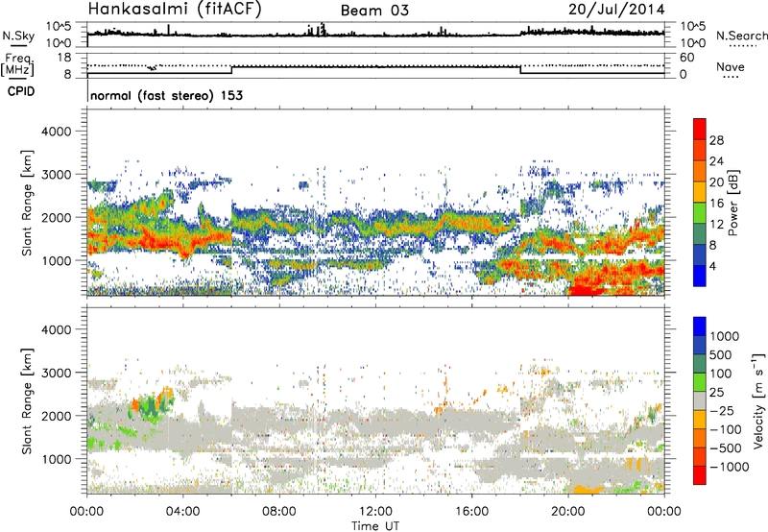Image resolution: width=768 pixels, height=532 pixels.
Task: Click the date '20/Jul/2014'
Action: click(616, 10)
